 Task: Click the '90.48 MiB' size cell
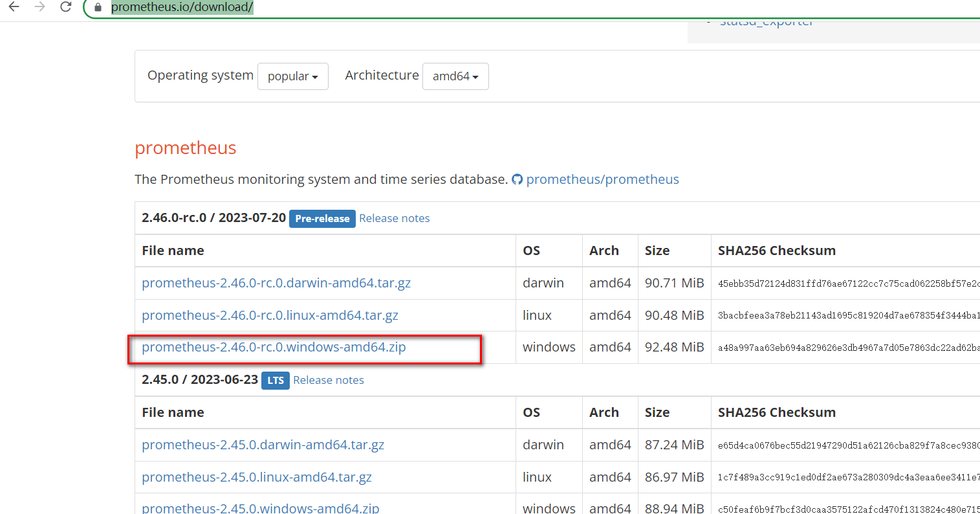[674, 315]
